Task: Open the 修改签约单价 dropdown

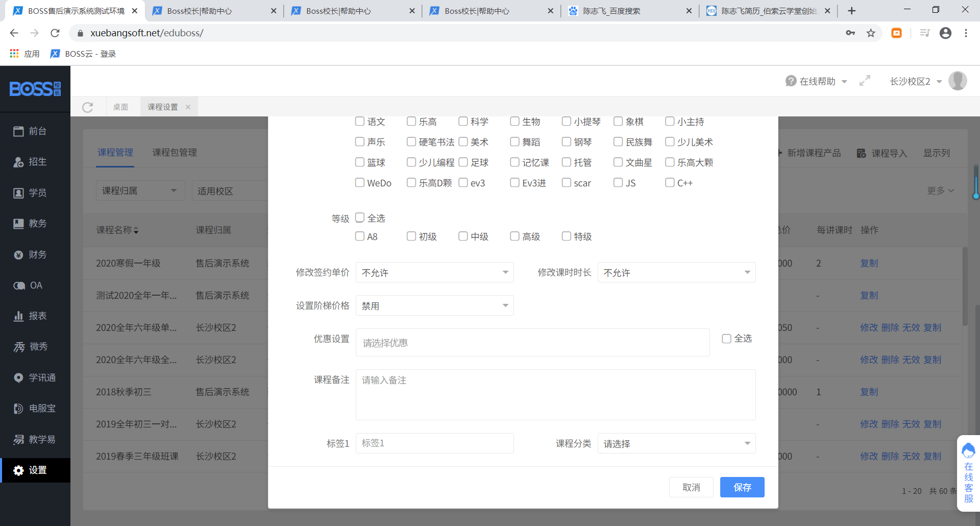Action: [435, 272]
